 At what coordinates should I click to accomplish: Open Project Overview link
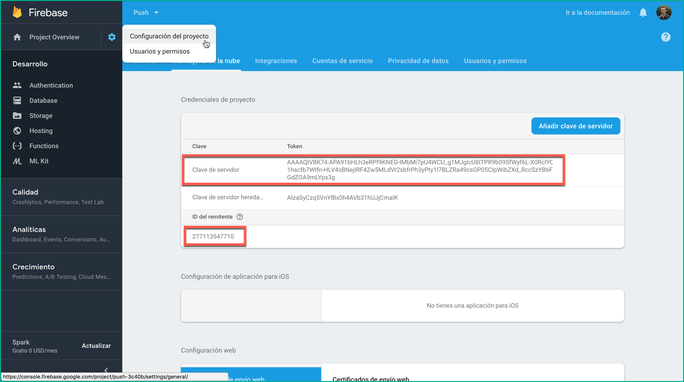(54, 37)
